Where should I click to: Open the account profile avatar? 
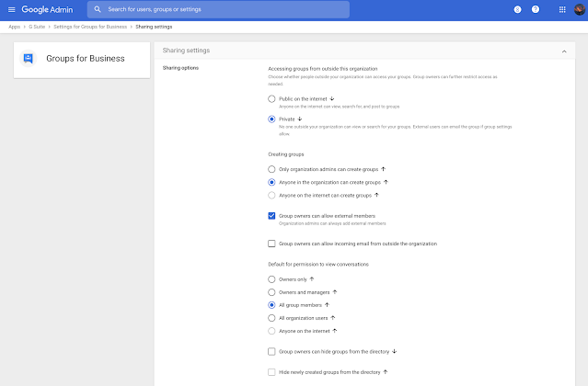coord(580,9)
